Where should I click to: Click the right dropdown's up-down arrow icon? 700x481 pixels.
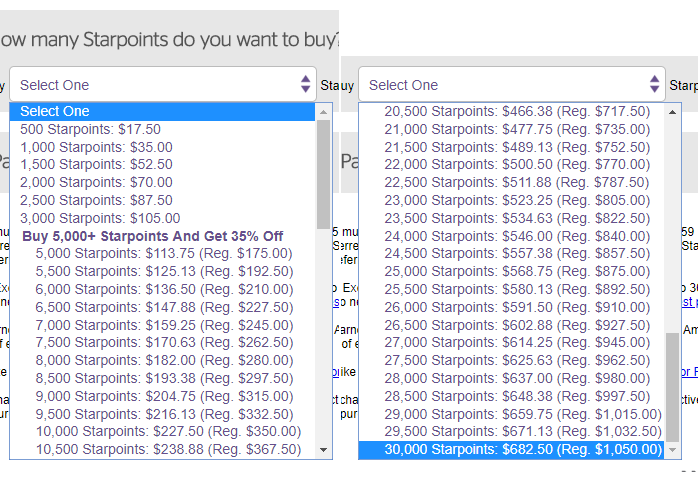coord(654,84)
